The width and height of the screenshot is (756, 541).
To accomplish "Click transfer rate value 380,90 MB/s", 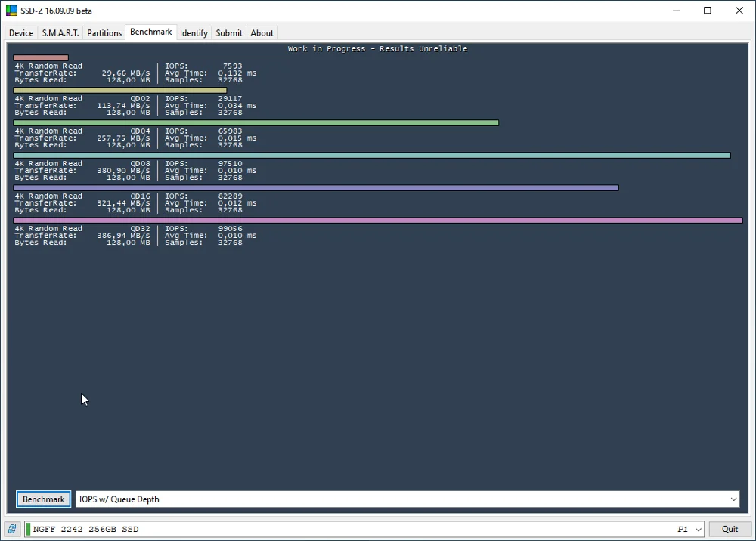I will click(123, 171).
